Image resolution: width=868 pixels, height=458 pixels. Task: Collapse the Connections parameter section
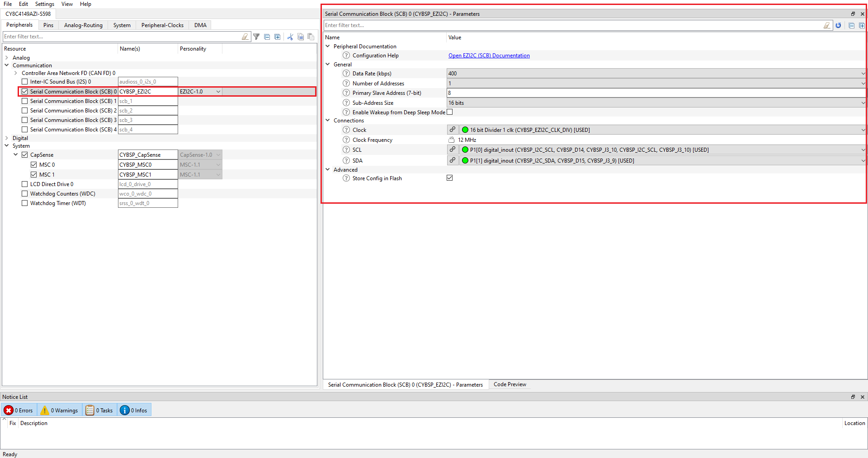pyautogui.click(x=328, y=121)
